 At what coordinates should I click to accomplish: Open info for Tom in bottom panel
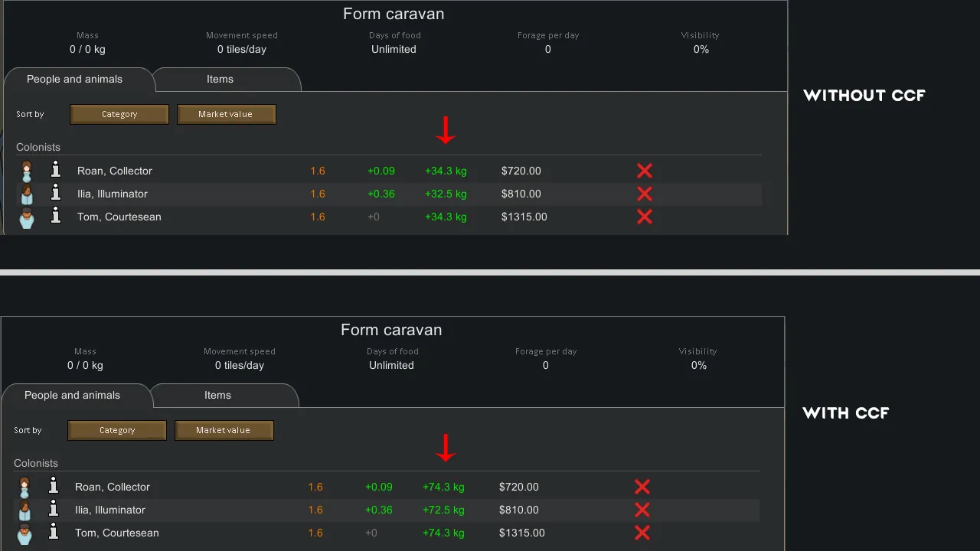click(53, 532)
